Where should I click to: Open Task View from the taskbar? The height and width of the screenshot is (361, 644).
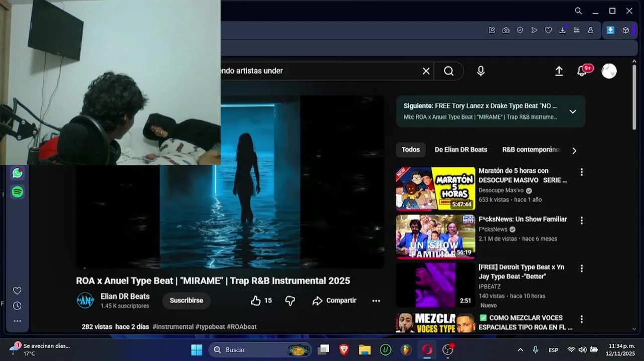tap(324, 349)
